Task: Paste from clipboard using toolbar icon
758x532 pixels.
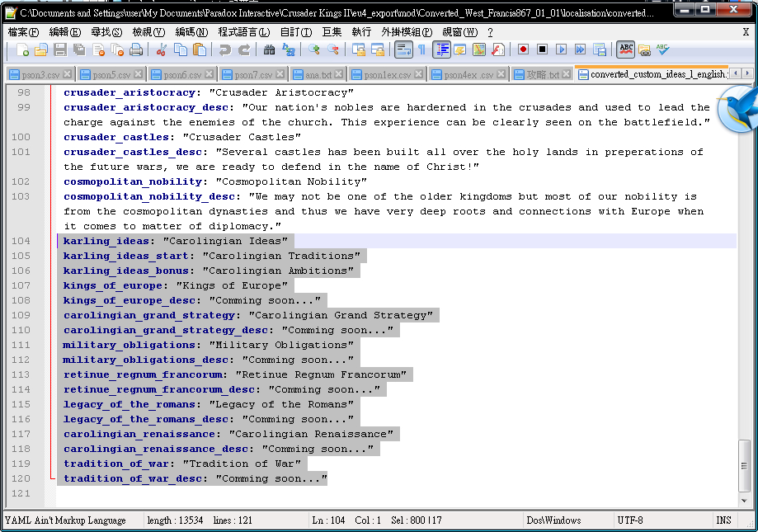Action: (x=199, y=49)
